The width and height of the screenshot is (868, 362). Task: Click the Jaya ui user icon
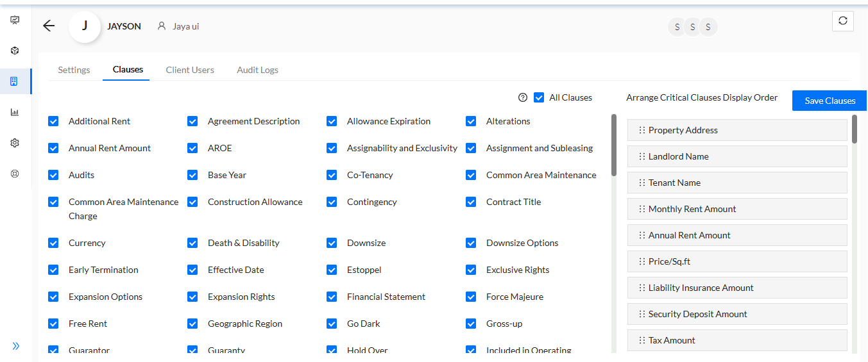(162, 26)
